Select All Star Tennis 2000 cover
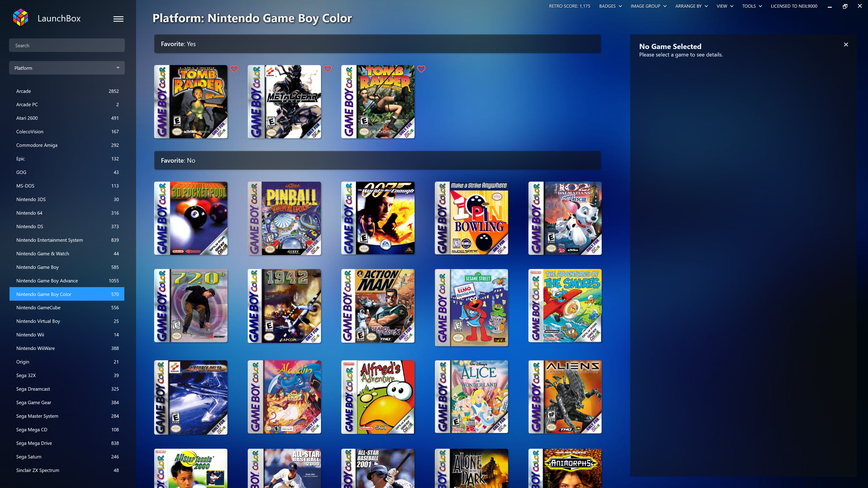The width and height of the screenshot is (868, 488). (191, 468)
